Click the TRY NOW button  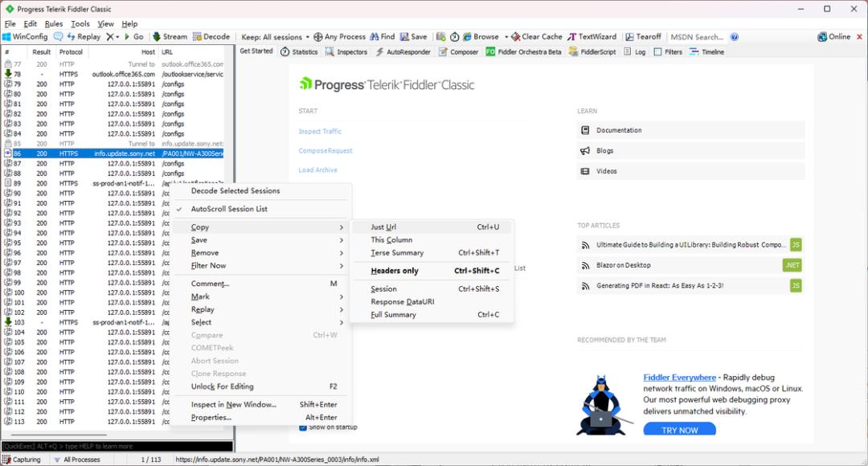pos(679,430)
